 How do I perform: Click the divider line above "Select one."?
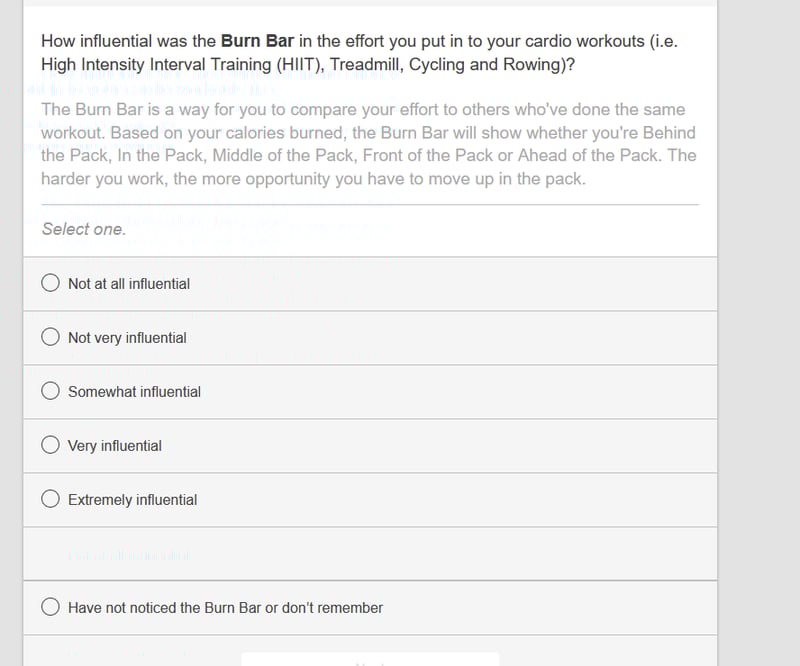370,204
